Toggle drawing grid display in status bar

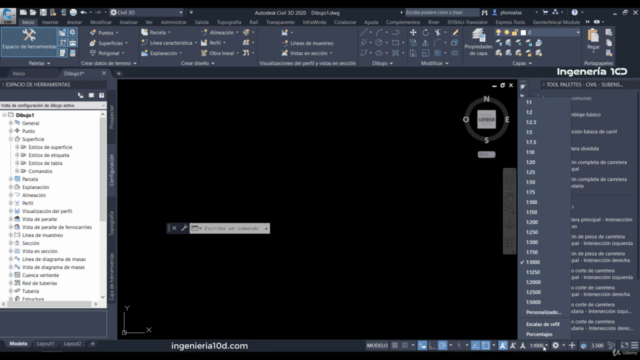pos(395,345)
